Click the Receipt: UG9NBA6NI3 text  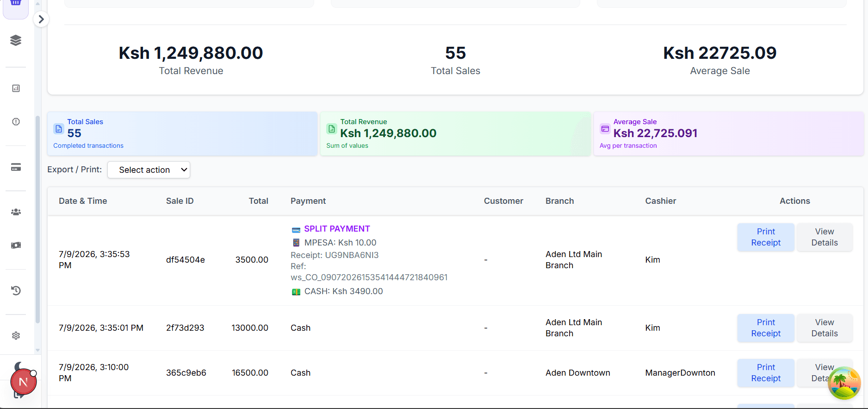point(335,255)
